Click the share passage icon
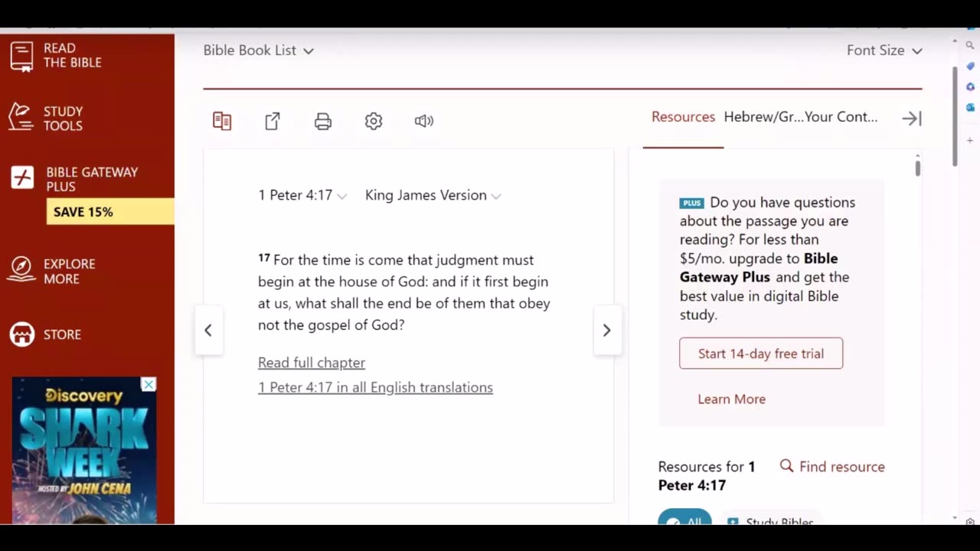 [273, 121]
